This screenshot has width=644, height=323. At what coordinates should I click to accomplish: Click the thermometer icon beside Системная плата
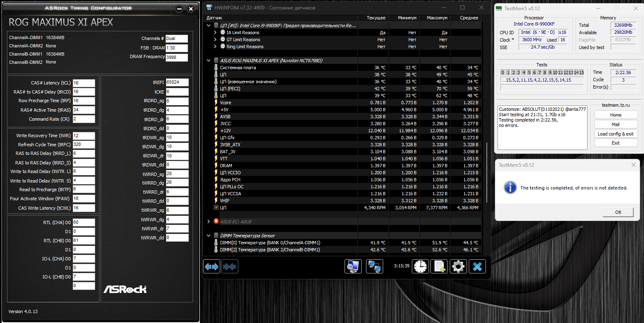215,68
